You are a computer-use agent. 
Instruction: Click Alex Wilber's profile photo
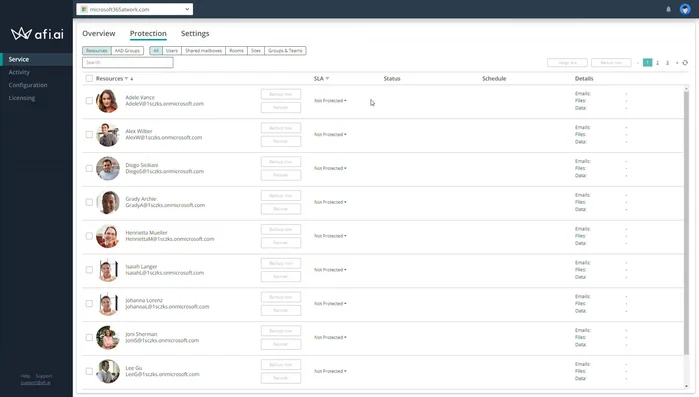(x=107, y=135)
